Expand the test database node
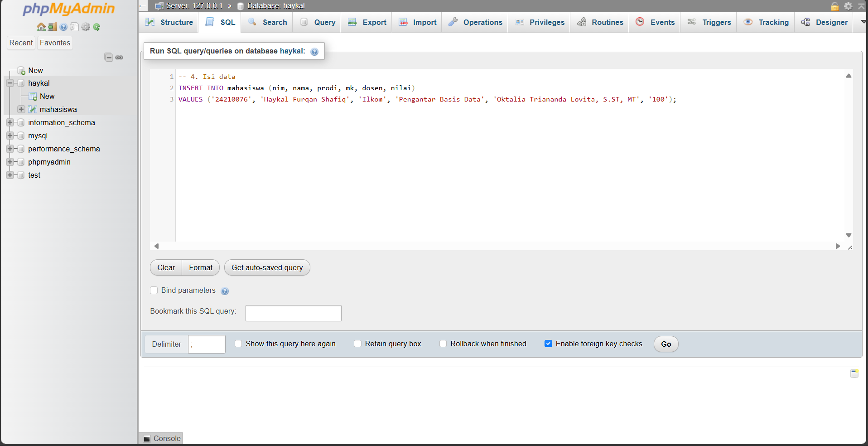Image resolution: width=868 pixels, height=446 pixels. tap(10, 175)
